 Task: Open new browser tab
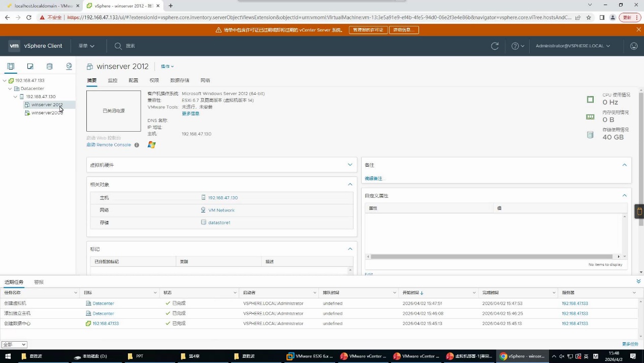tap(171, 6)
